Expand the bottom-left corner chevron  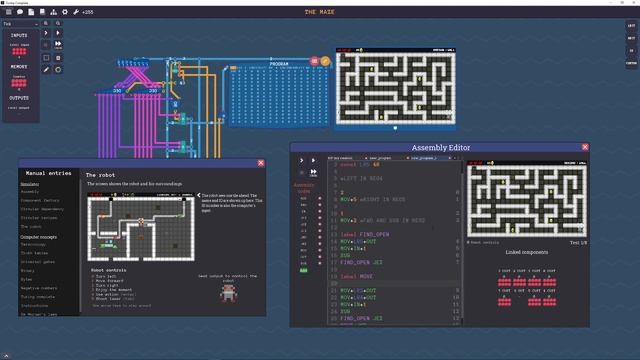(x=6, y=356)
